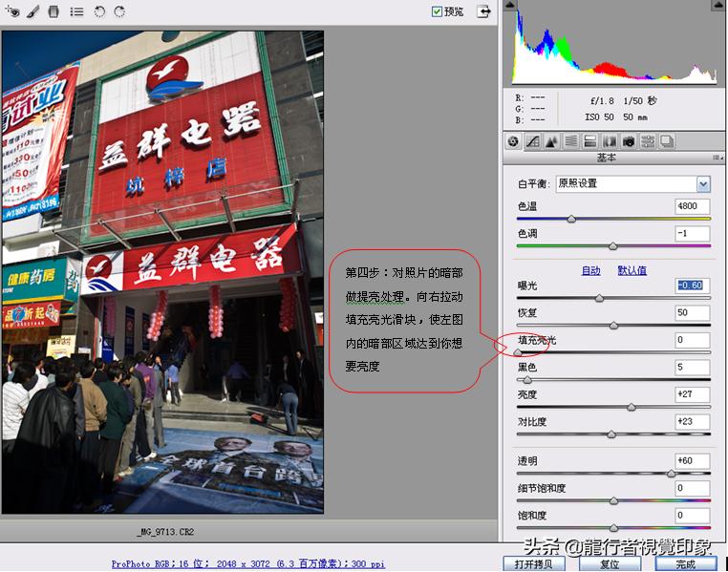Screen dimensions: 728x572
Task: Rotate image clockwise
Action: pyautogui.click(x=119, y=11)
